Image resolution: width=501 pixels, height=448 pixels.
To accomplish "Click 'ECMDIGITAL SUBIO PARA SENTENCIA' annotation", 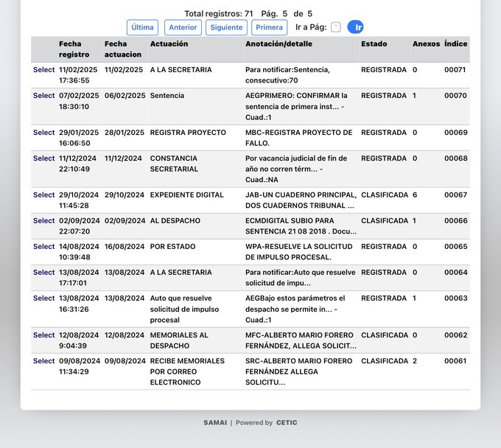I will click(301, 226).
